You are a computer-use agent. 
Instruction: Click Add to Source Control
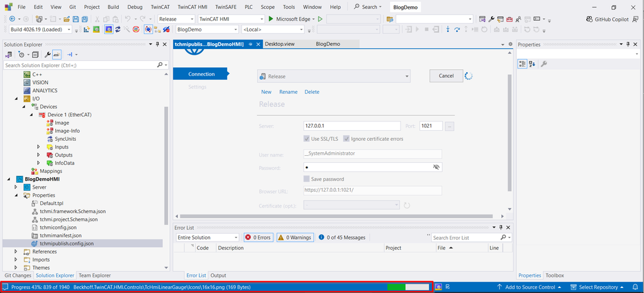point(529,287)
